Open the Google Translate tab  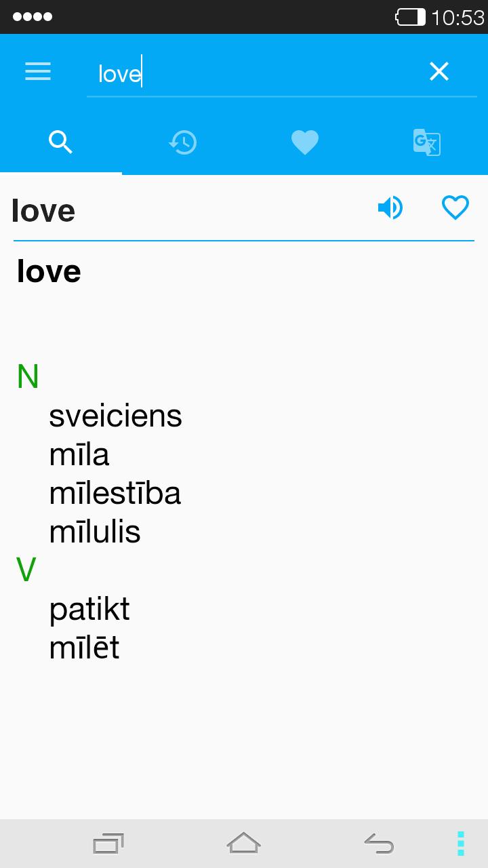tap(426, 142)
